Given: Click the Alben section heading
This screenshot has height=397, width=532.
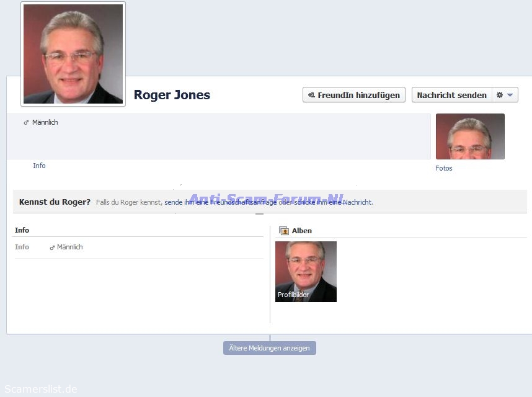Looking at the screenshot, I should (x=302, y=231).
